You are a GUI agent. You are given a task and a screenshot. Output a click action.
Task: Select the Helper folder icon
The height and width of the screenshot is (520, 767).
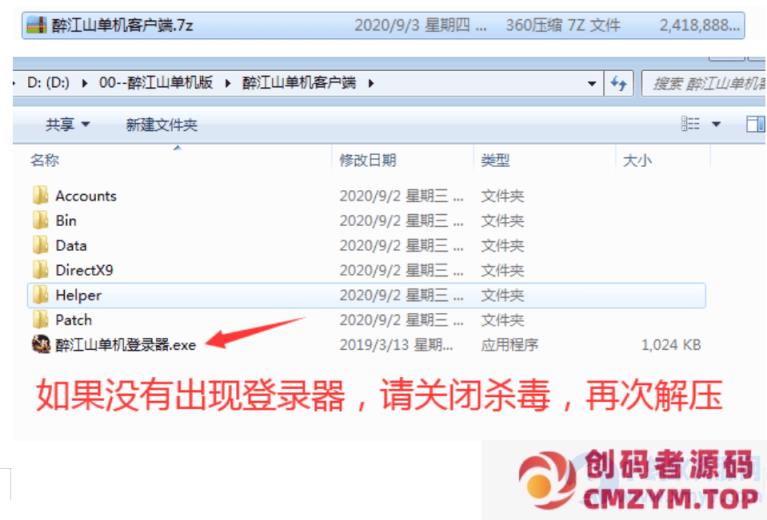tap(41, 294)
